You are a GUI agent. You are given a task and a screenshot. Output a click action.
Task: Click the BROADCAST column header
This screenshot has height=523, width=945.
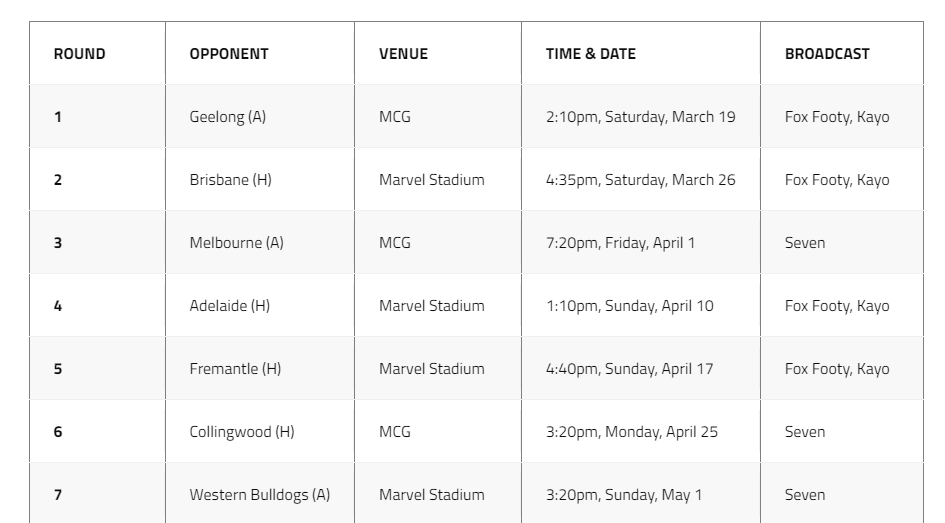coord(827,54)
